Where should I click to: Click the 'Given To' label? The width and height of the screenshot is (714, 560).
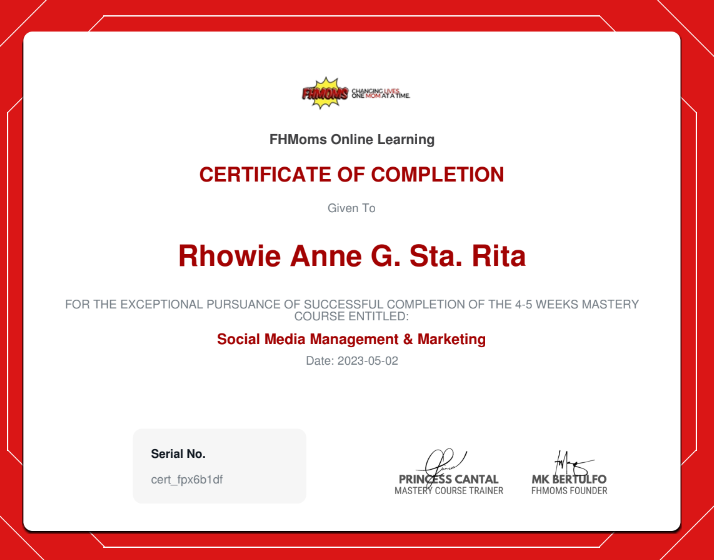click(352, 208)
